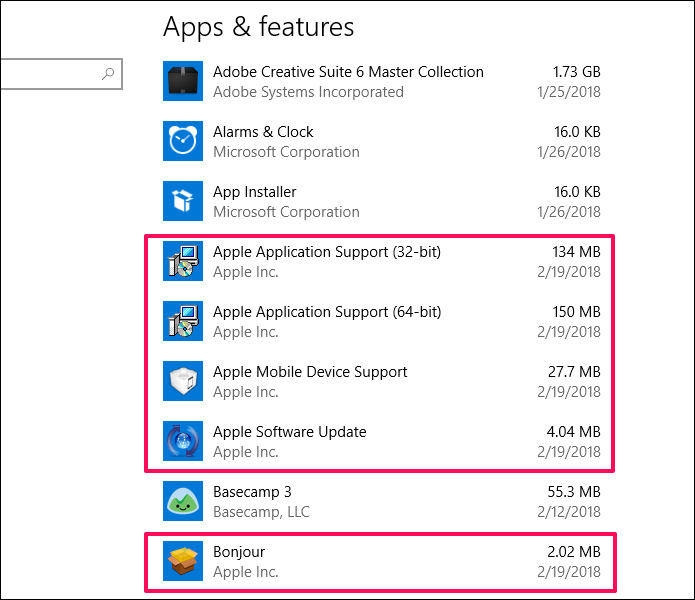Click the Apple Application Support (64-bit) icon
The image size is (695, 600).
click(x=183, y=321)
